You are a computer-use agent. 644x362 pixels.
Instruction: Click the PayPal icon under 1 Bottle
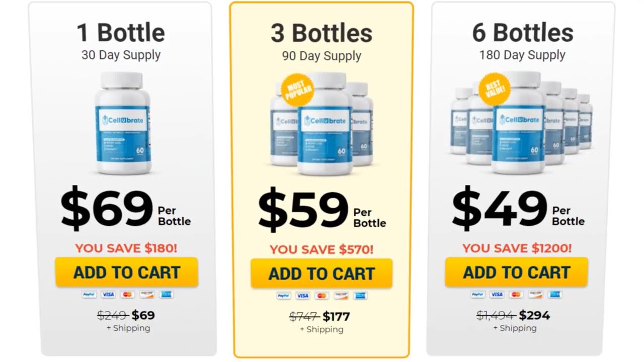89,295
